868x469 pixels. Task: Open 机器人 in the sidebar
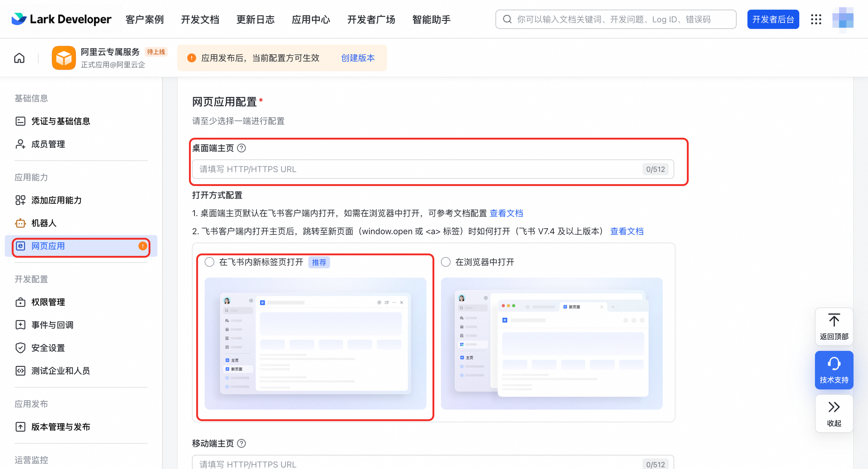pos(44,223)
